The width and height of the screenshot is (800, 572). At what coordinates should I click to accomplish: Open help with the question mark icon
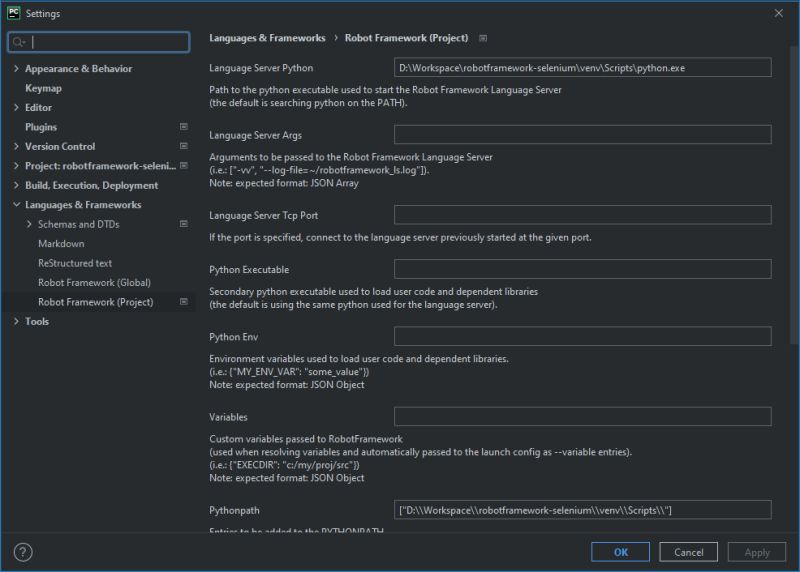[x=23, y=552]
